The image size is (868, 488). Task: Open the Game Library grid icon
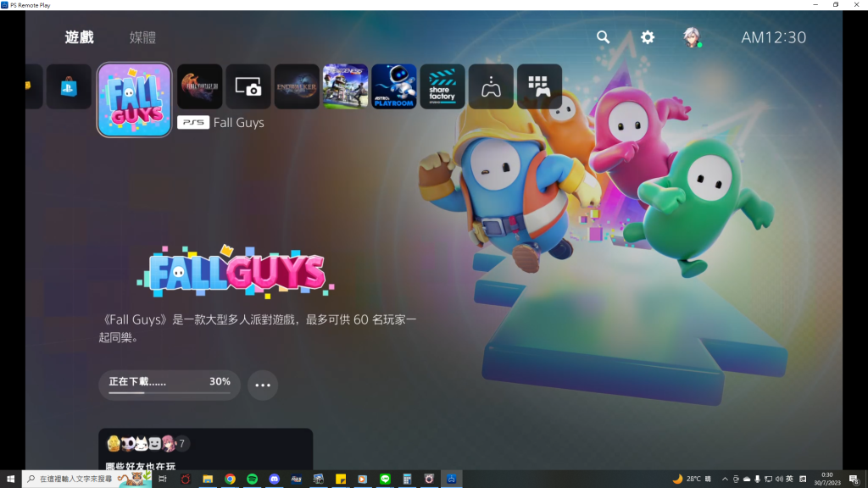539,86
